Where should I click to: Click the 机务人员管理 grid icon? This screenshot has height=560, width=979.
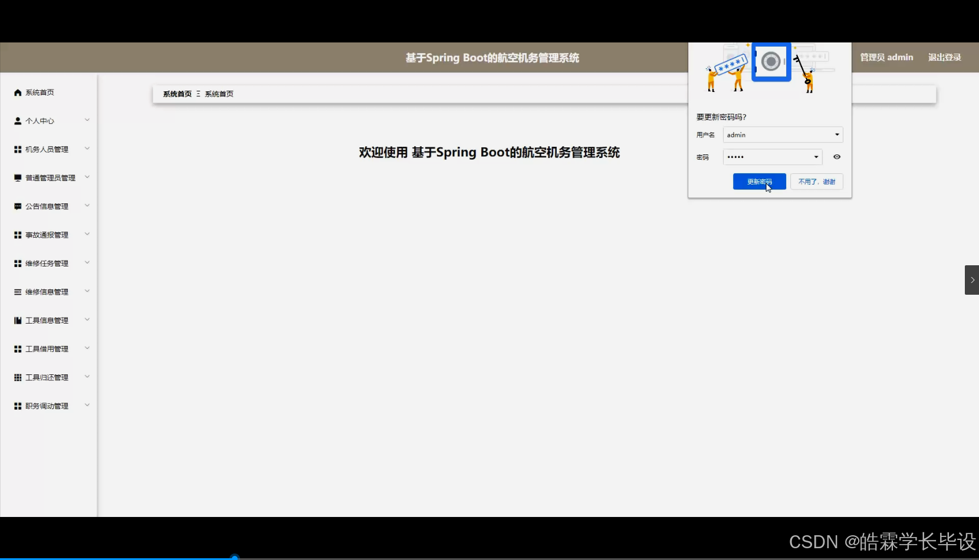coord(17,149)
